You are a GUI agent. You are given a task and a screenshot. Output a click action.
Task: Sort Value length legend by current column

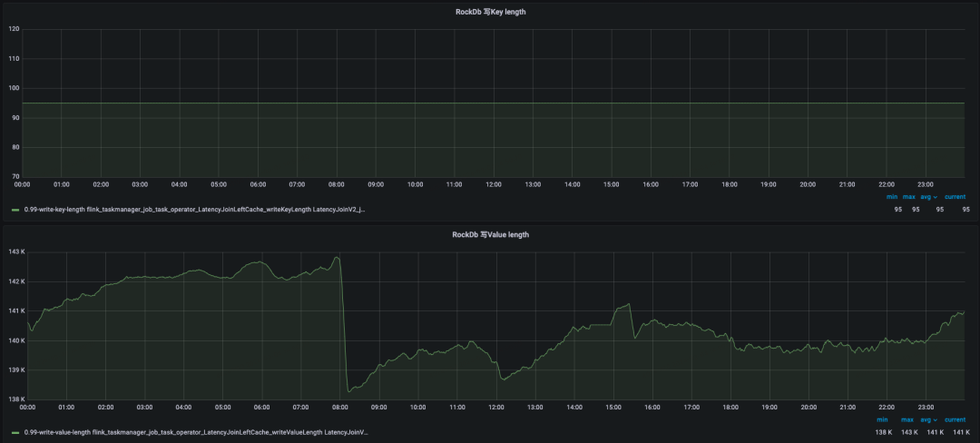[x=955, y=420]
